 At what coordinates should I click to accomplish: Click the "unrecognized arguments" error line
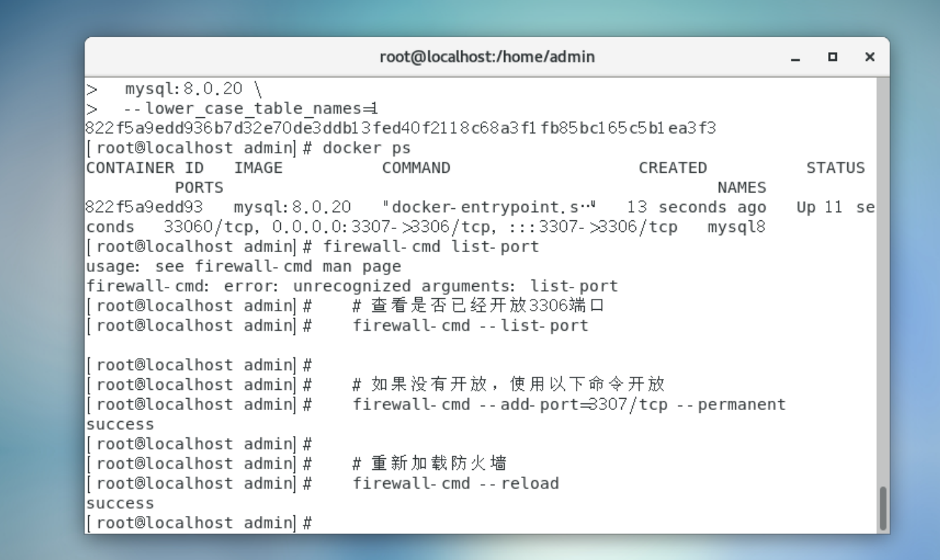[x=352, y=286]
